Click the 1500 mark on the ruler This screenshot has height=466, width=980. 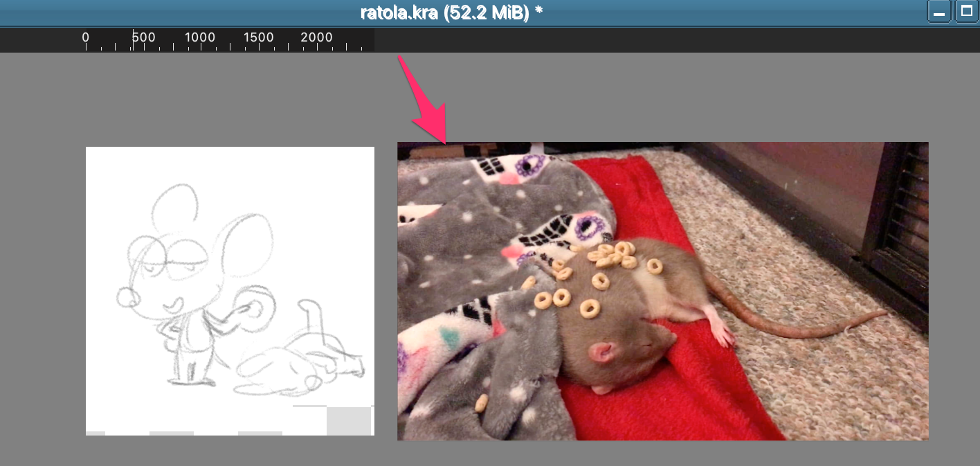click(260, 38)
